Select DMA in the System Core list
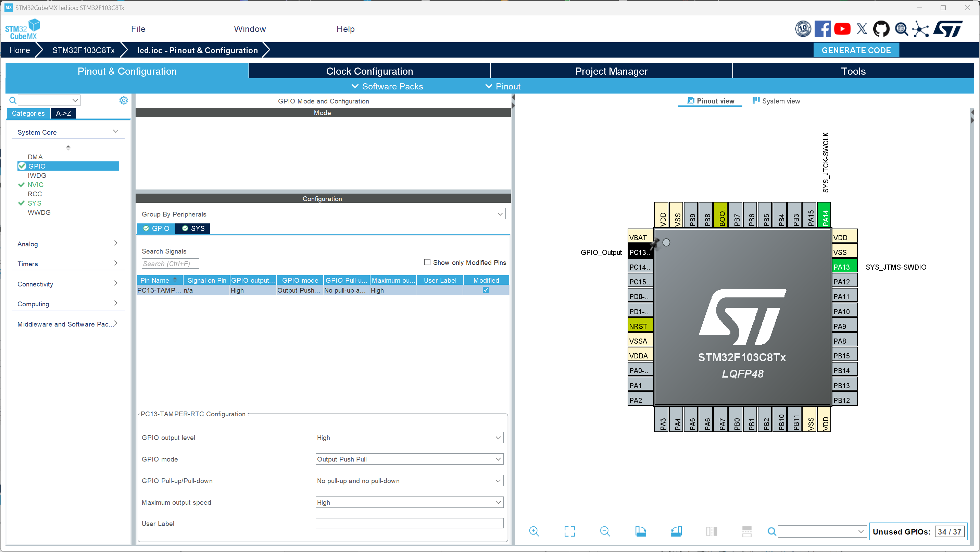The width and height of the screenshot is (980, 552). [35, 157]
